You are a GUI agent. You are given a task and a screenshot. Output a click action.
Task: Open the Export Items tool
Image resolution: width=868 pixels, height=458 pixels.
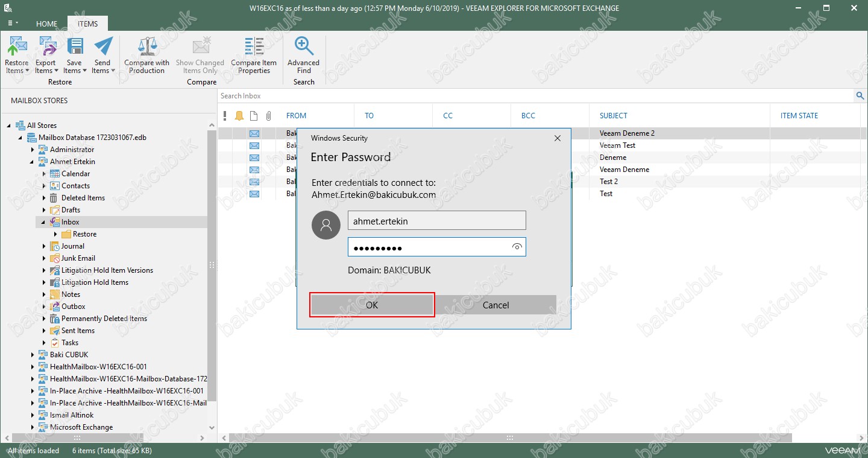point(46,55)
